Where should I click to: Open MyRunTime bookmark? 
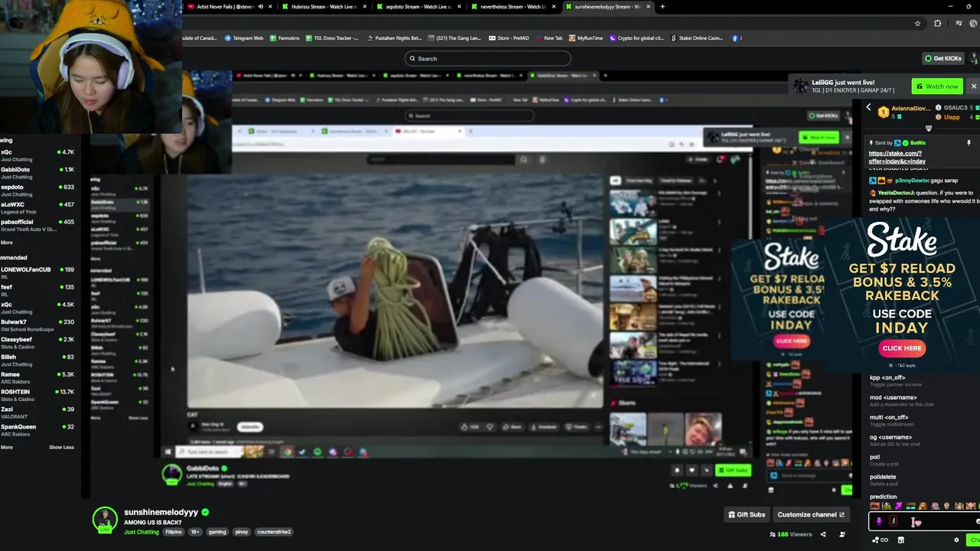tap(586, 38)
